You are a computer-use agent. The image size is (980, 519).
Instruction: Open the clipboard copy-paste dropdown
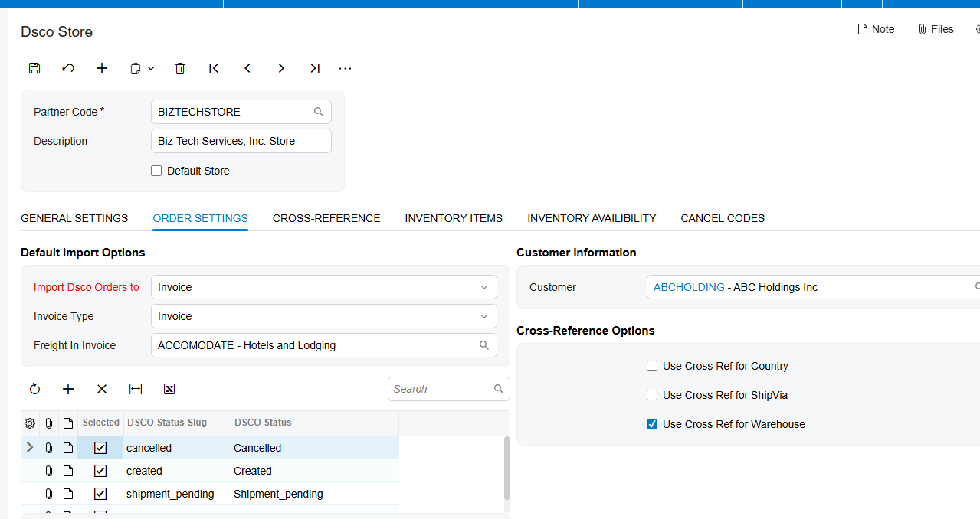coord(143,68)
